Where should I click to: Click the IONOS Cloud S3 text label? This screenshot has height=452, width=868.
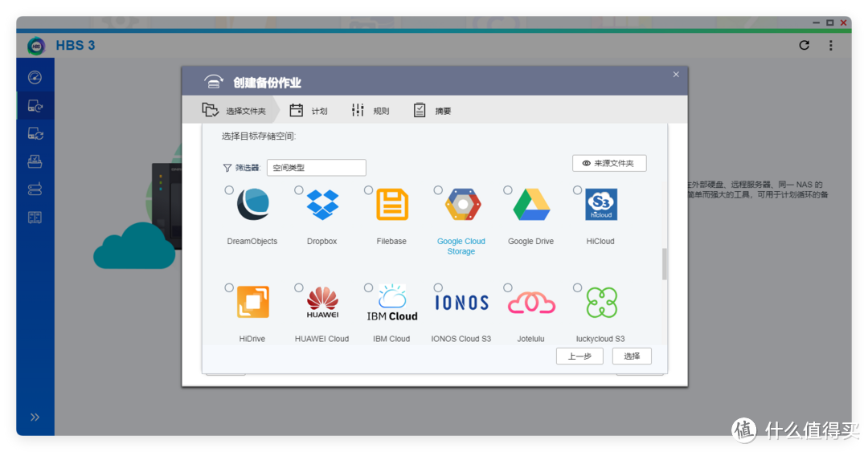click(461, 339)
